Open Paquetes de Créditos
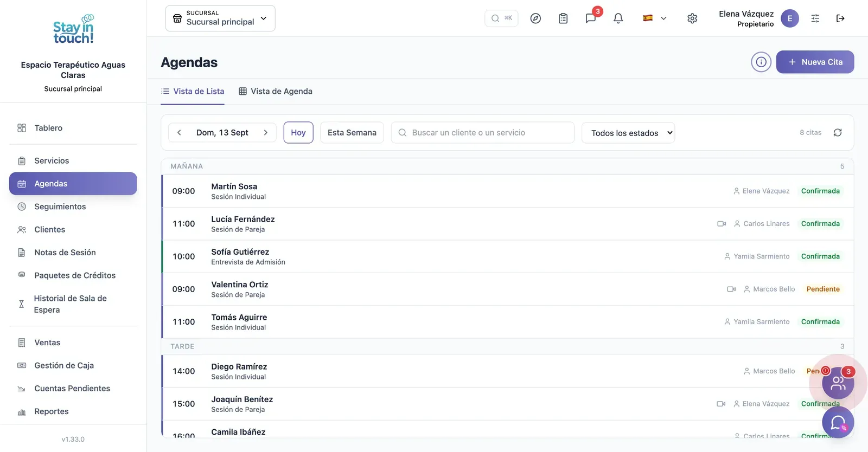868x452 pixels. (73, 275)
